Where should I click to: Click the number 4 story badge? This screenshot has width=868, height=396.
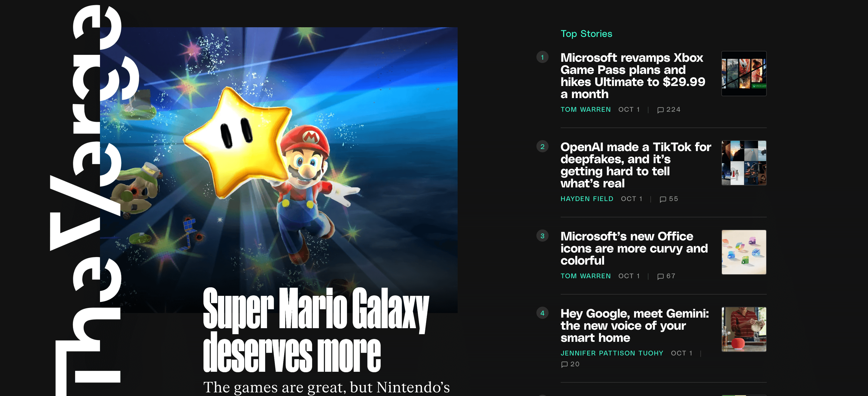coord(542,313)
